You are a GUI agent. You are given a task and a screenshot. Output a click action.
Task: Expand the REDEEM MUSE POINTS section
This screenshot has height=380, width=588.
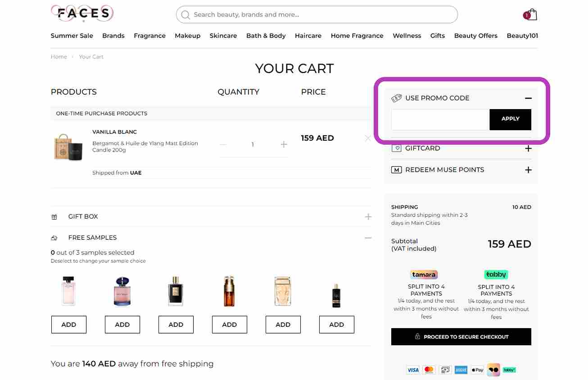tap(528, 170)
